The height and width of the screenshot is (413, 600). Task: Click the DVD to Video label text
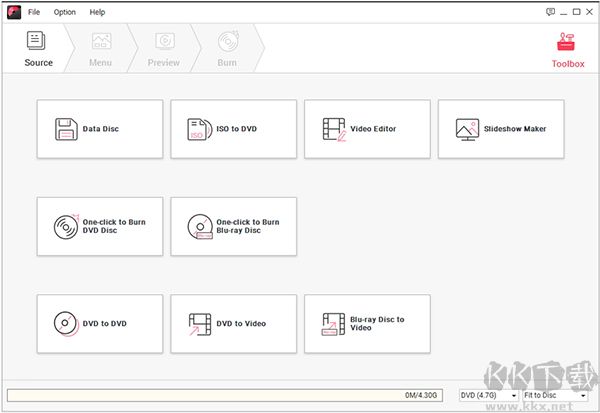241,323
